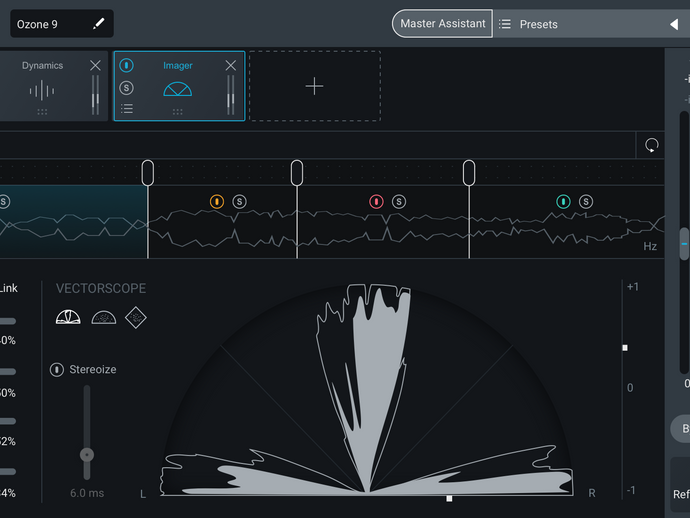Click the Imager module gain meter
The width and height of the screenshot is (690, 518).
coord(231,95)
